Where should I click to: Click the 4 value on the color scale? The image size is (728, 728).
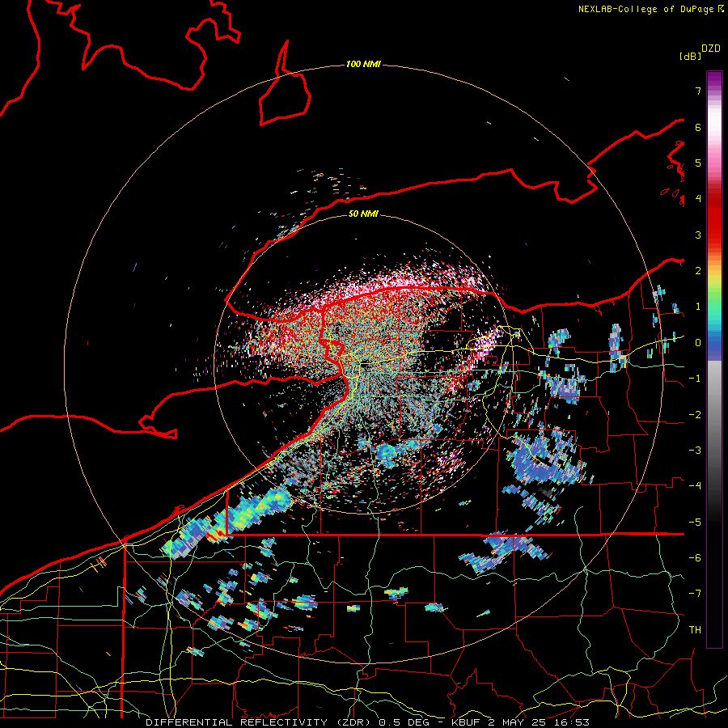[x=698, y=199]
